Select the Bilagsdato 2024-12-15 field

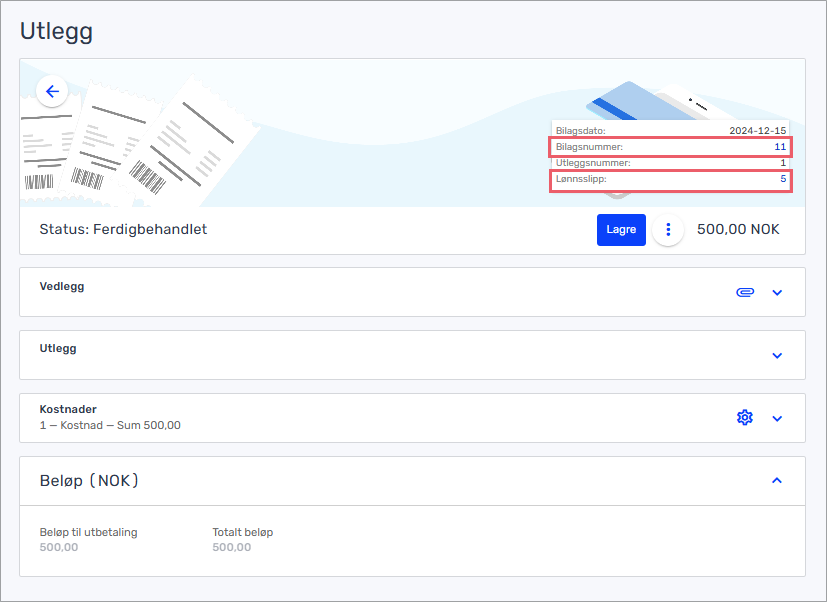757,131
